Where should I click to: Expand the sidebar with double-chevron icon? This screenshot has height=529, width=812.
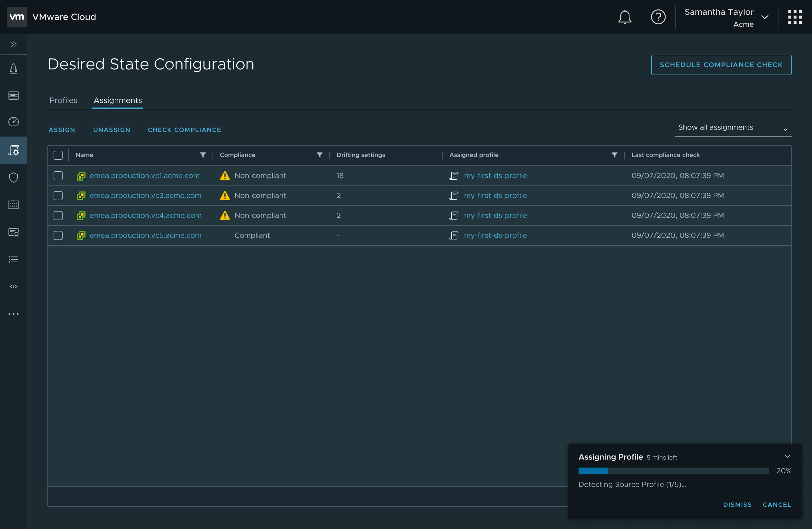(13, 44)
